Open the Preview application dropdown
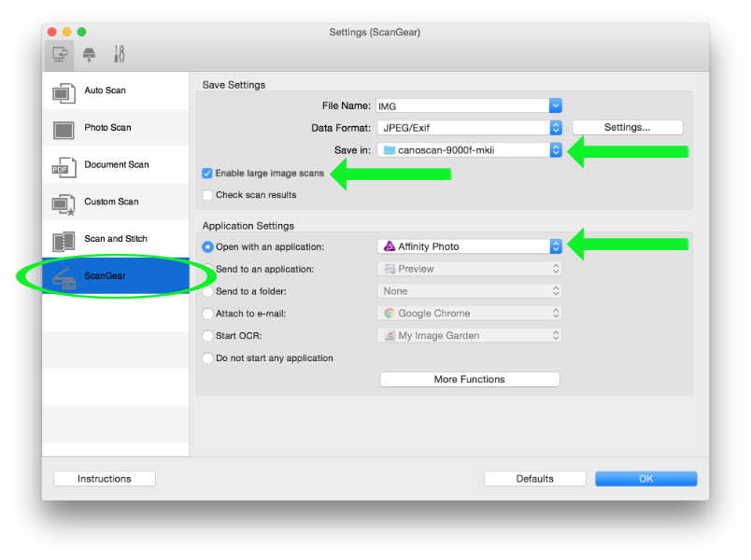 point(469,269)
